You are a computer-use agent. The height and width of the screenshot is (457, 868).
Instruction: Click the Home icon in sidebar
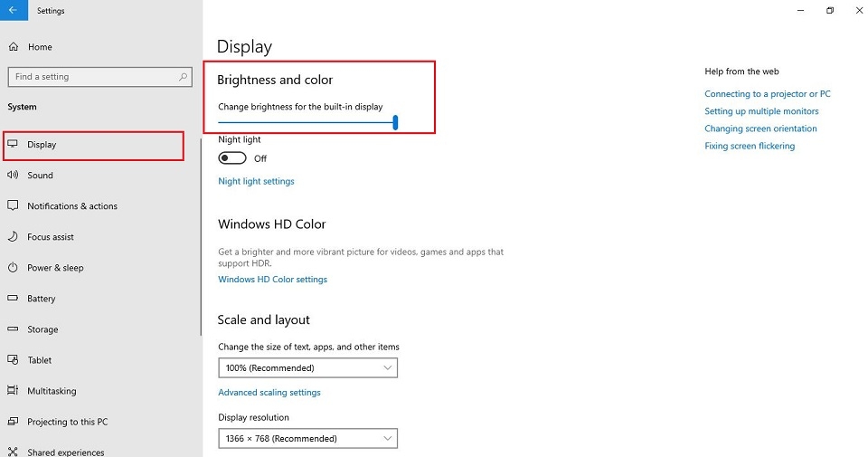pyautogui.click(x=13, y=47)
